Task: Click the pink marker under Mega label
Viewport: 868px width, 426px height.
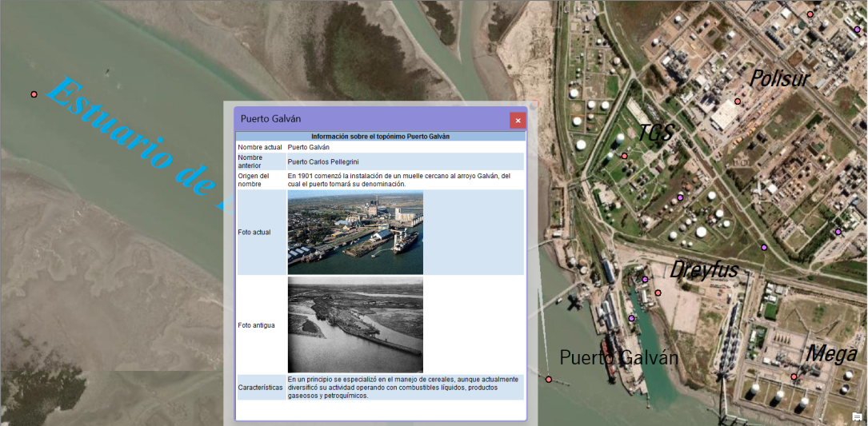Action: tap(794, 376)
